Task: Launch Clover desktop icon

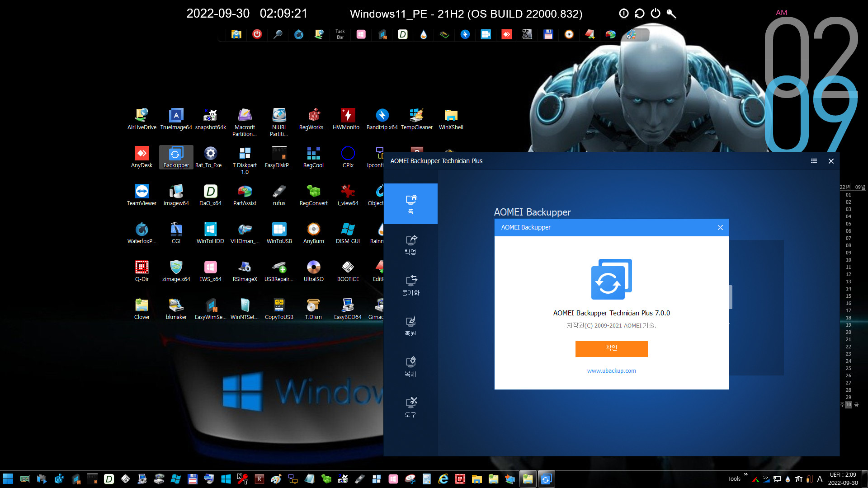Action: (142, 309)
